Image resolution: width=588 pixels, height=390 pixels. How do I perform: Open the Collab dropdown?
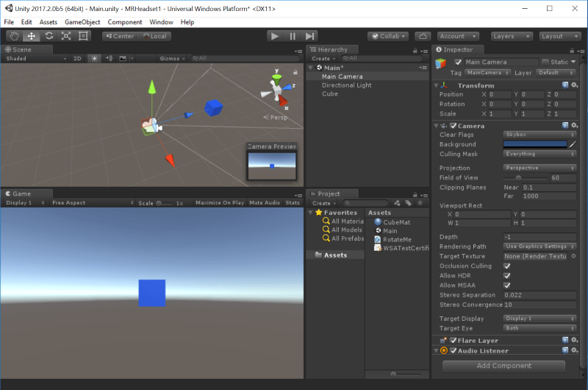tap(388, 36)
